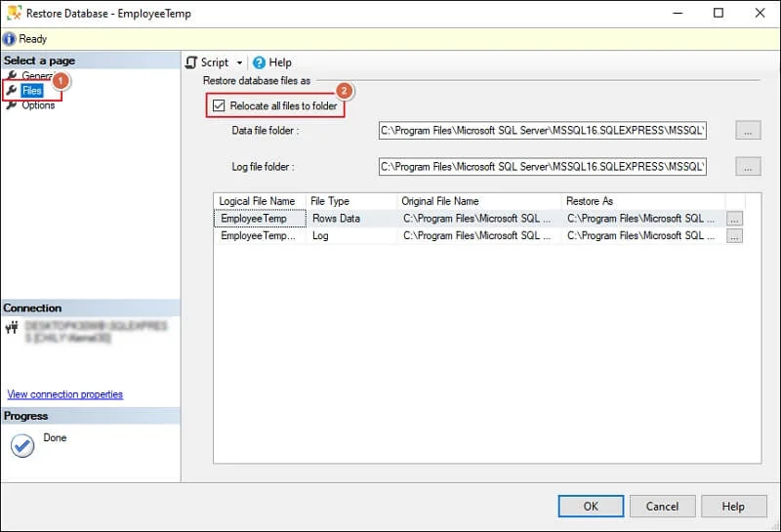Click the Data file folder path field
The width and height of the screenshot is (781, 532).
[543, 131]
